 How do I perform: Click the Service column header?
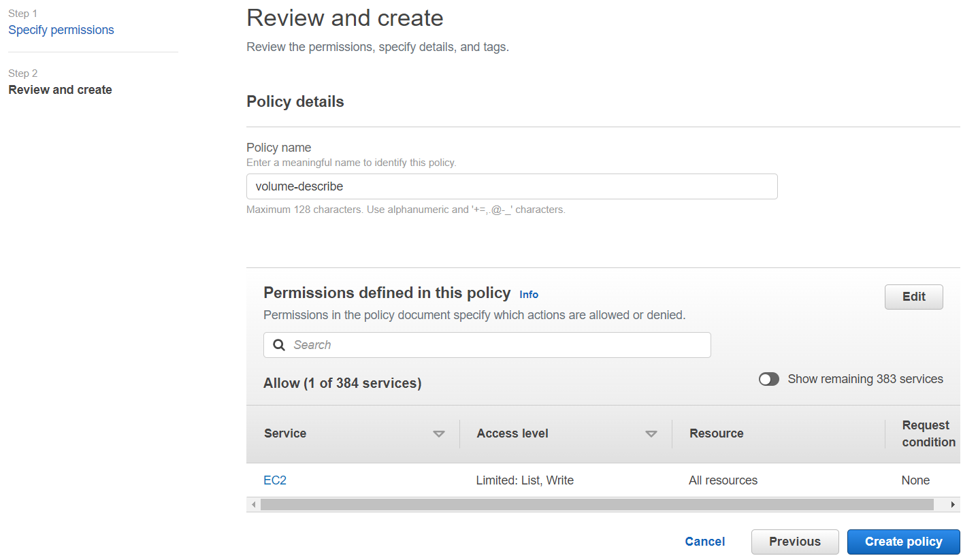click(285, 433)
